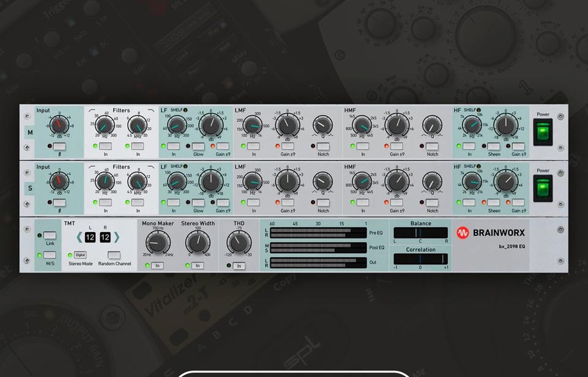Click the Digital stereo mode badge
The image size is (588, 377).
click(79, 254)
